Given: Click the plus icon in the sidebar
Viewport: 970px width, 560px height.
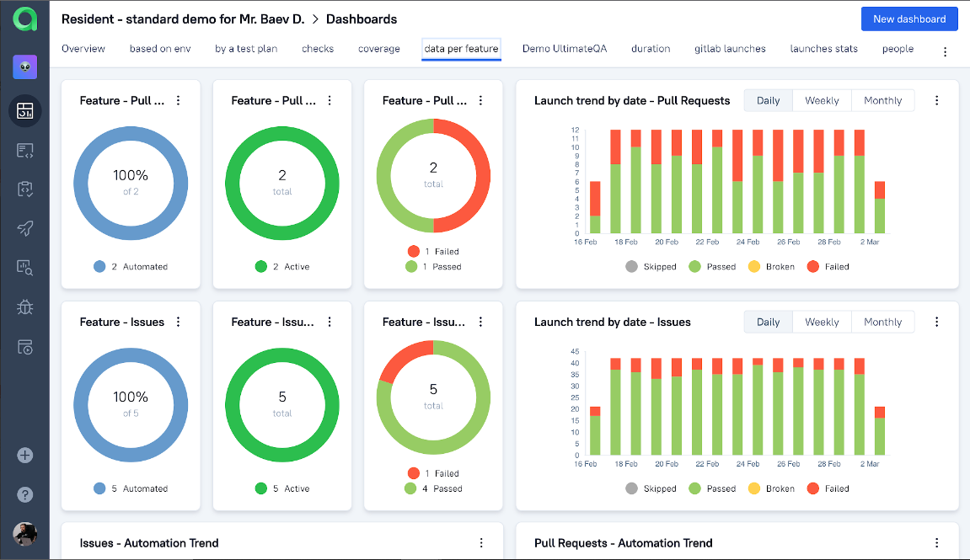Looking at the screenshot, I should click(24, 456).
